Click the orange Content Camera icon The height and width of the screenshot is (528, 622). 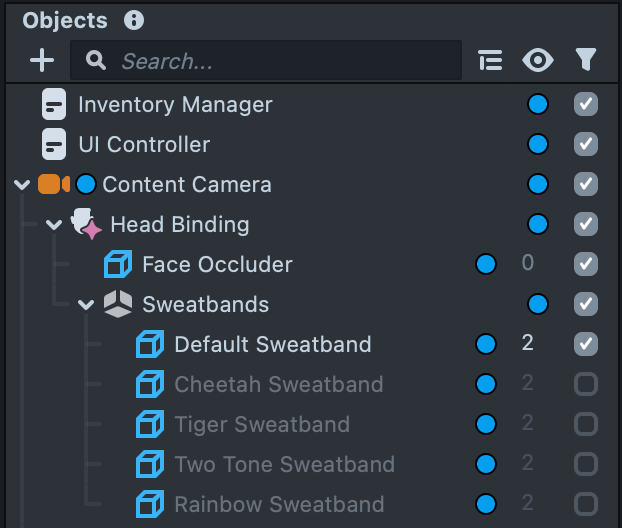53,184
